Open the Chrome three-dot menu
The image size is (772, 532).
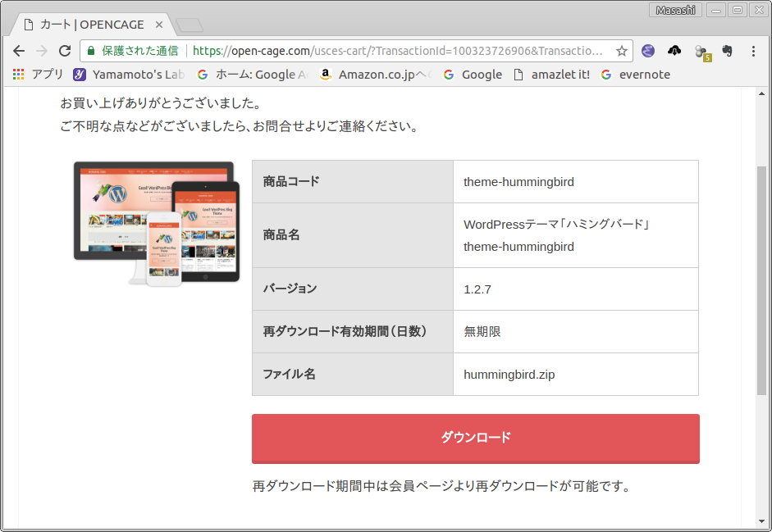tap(753, 51)
